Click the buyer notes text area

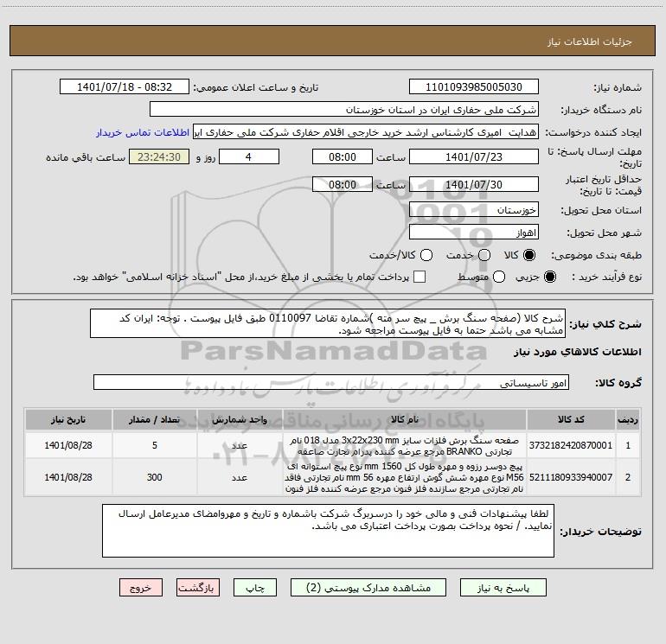(328, 531)
